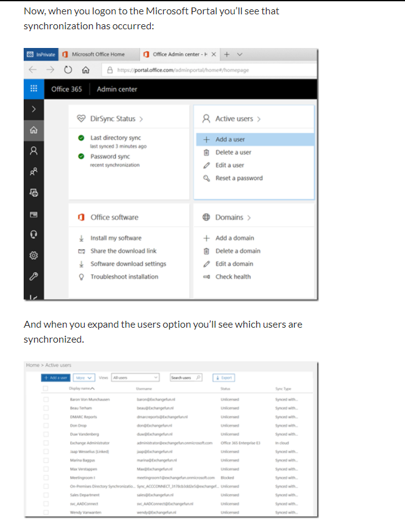Click the globe icon beside Domains

click(206, 217)
